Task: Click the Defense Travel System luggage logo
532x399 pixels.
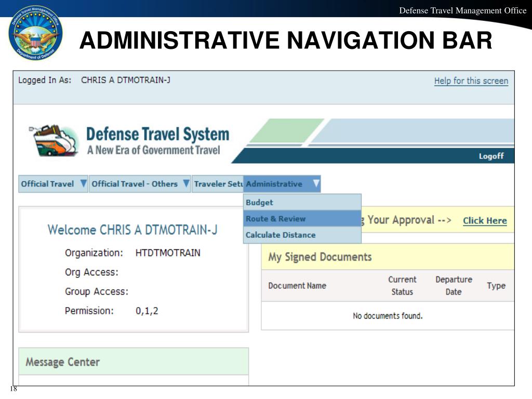Action: coord(54,141)
